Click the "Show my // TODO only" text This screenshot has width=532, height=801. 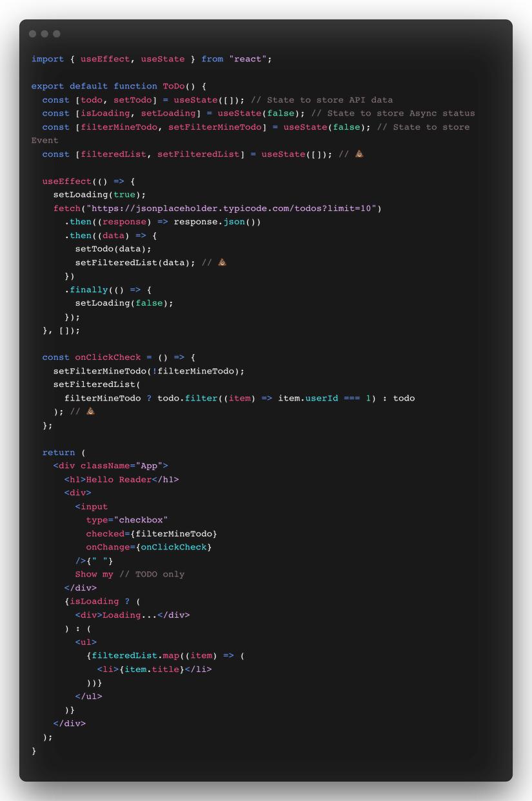(130, 574)
